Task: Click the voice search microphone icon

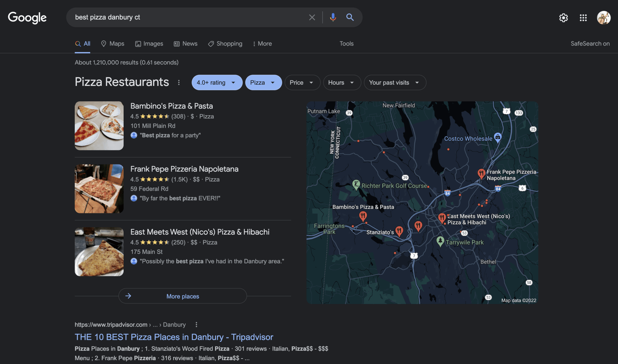Action: tap(333, 17)
